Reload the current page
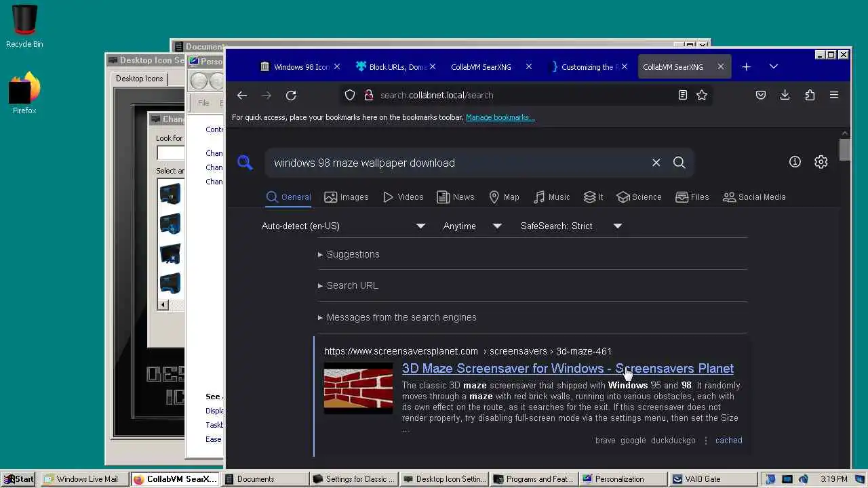 coord(291,96)
